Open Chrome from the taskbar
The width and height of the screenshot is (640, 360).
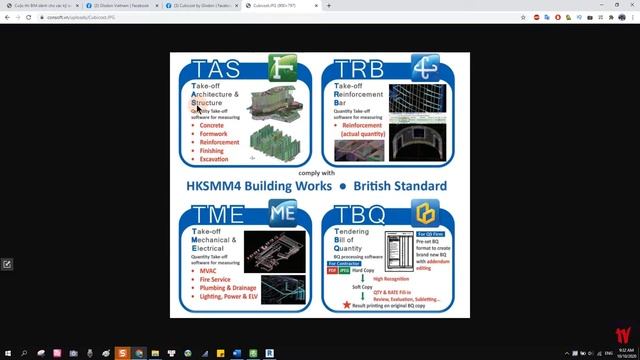coord(139,353)
